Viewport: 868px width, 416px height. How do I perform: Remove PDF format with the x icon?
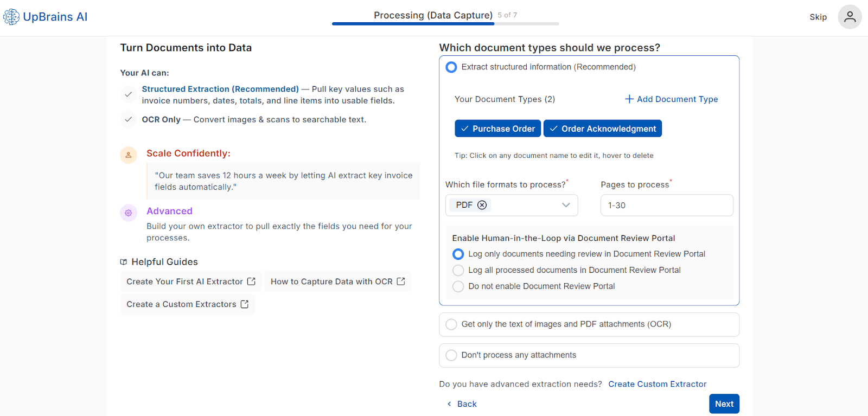click(x=482, y=205)
